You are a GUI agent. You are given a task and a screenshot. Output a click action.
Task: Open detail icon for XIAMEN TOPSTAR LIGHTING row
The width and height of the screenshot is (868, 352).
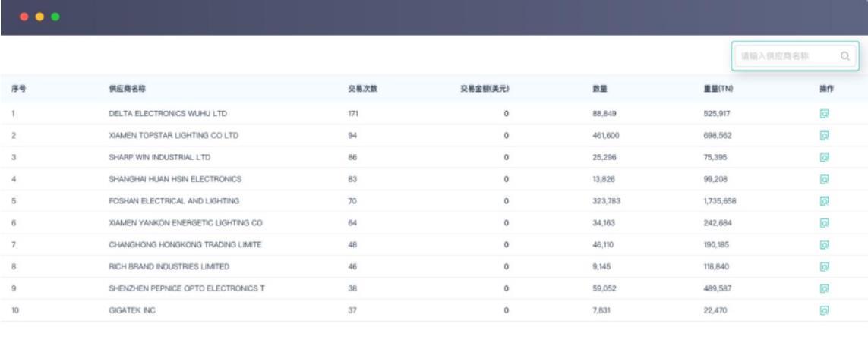[x=824, y=135]
